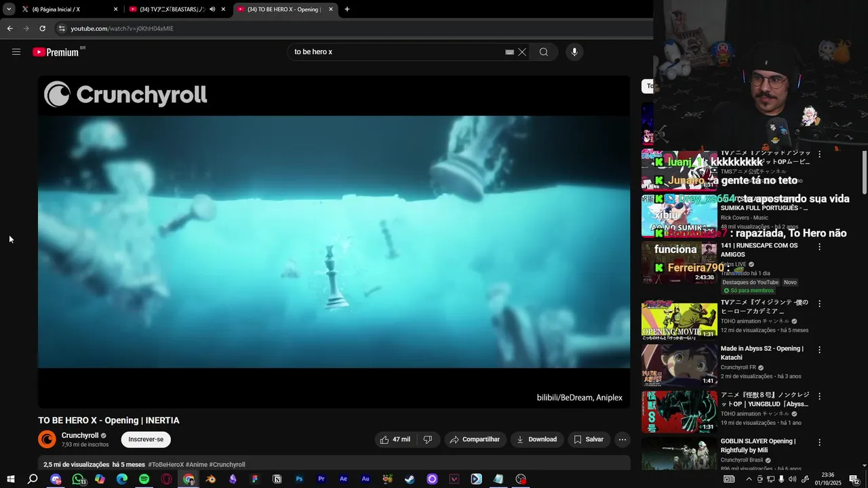The width and height of the screenshot is (868, 488).
Task: Open the notification center with 12 badge
Action: (854, 479)
